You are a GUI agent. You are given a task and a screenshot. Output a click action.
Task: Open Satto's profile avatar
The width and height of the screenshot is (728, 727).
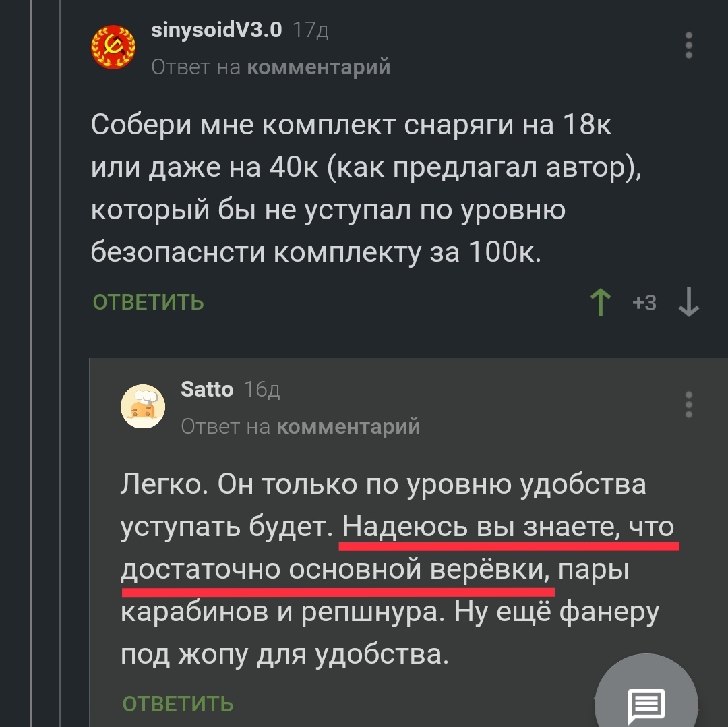(143, 406)
